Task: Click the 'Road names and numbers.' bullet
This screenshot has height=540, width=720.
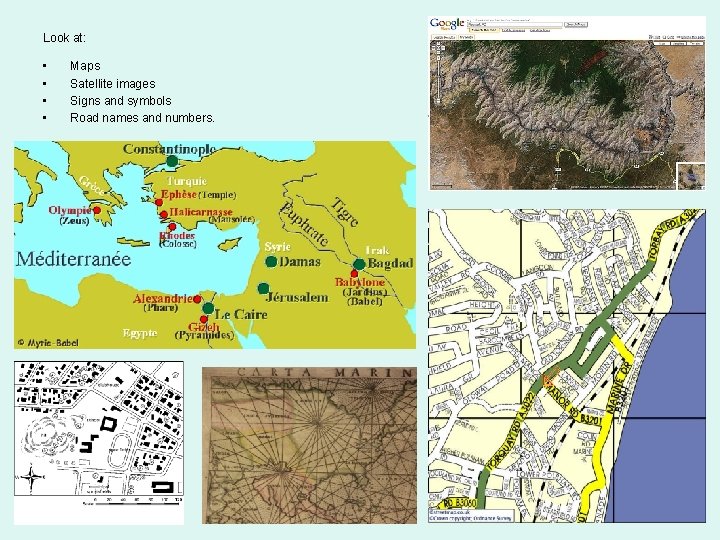Action: [142, 118]
